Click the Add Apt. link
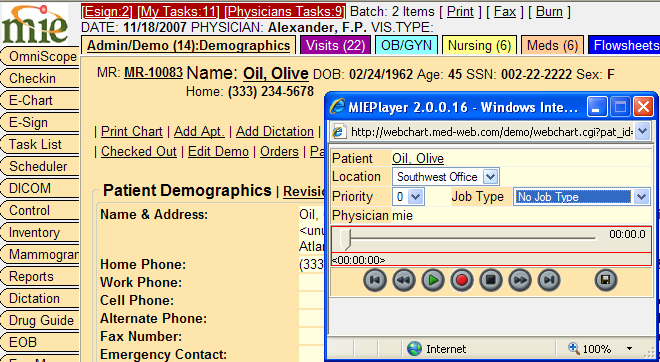 tap(199, 132)
